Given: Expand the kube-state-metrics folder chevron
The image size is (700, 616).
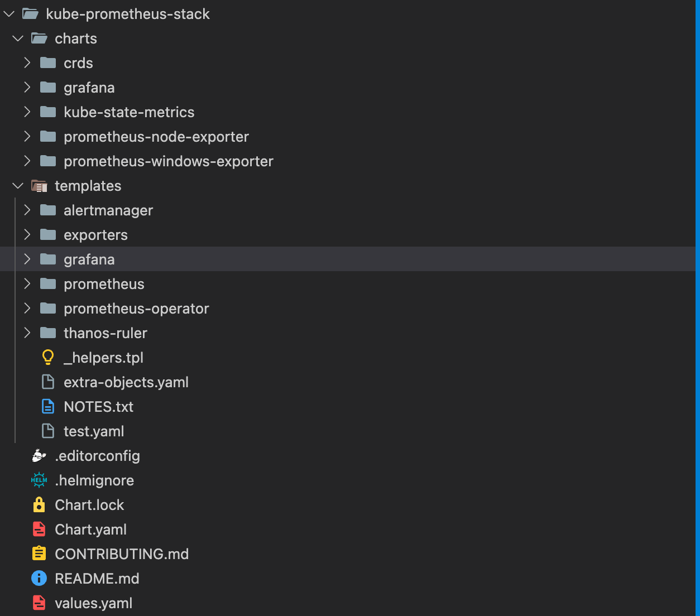Looking at the screenshot, I should pos(27,112).
